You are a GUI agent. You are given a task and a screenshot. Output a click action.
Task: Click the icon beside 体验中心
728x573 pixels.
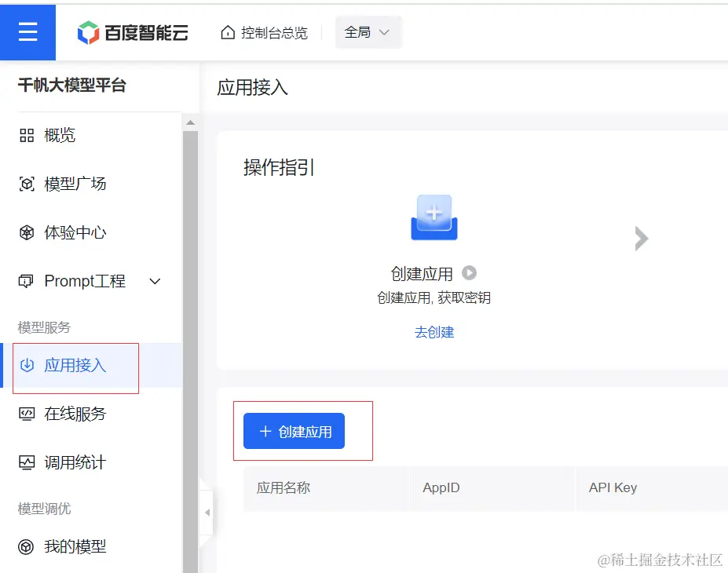point(27,232)
